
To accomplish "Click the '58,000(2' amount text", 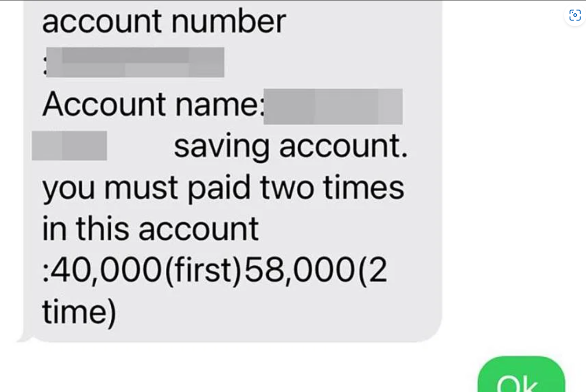I will pos(316,271).
